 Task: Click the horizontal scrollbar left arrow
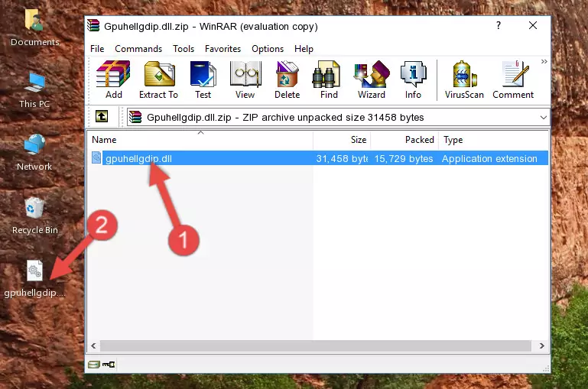point(94,345)
